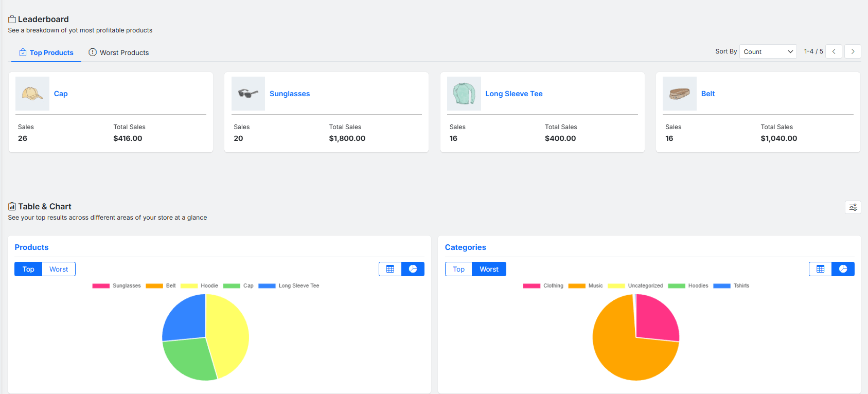Click the Cap product thumbnail
The width and height of the screenshot is (868, 394).
[32, 94]
